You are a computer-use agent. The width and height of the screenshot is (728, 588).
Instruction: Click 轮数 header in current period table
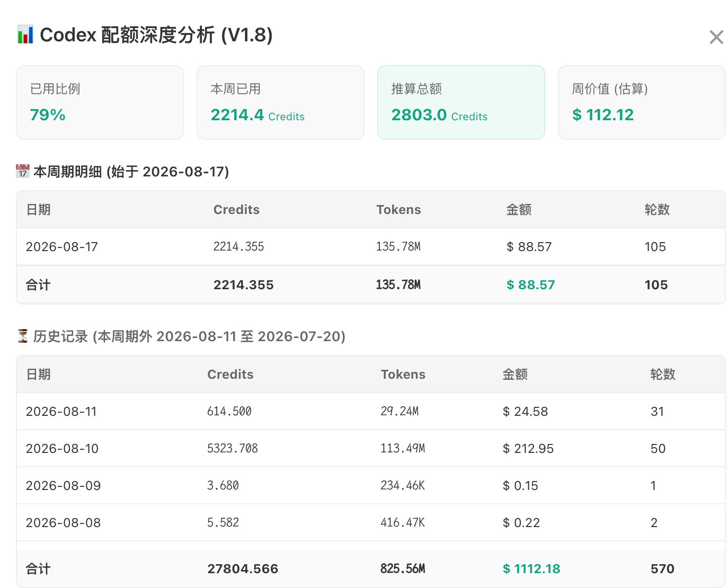click(x=657, y=210)
